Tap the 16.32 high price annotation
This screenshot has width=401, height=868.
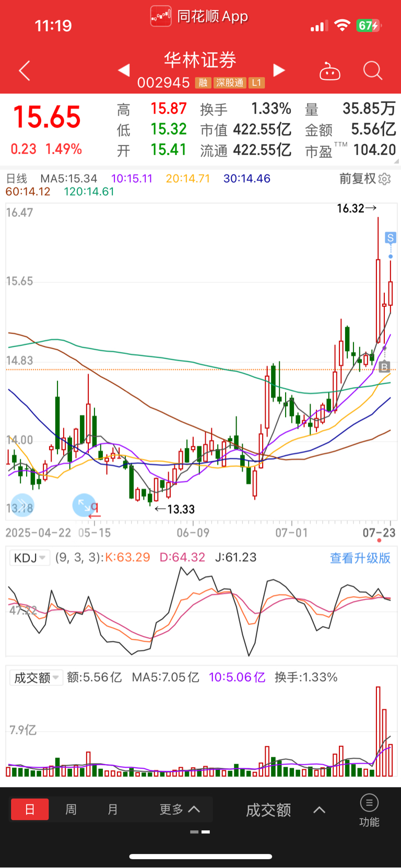coord(357,209)
